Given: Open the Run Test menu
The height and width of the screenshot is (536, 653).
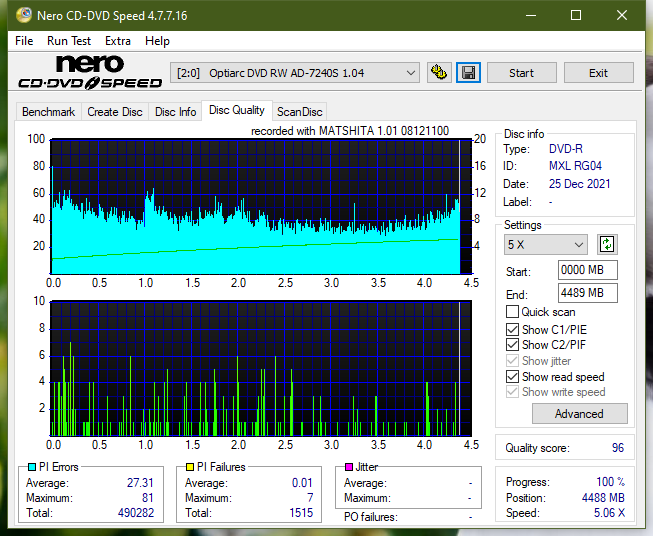Looking at the screenshot, I should click(x=69, y=41).
